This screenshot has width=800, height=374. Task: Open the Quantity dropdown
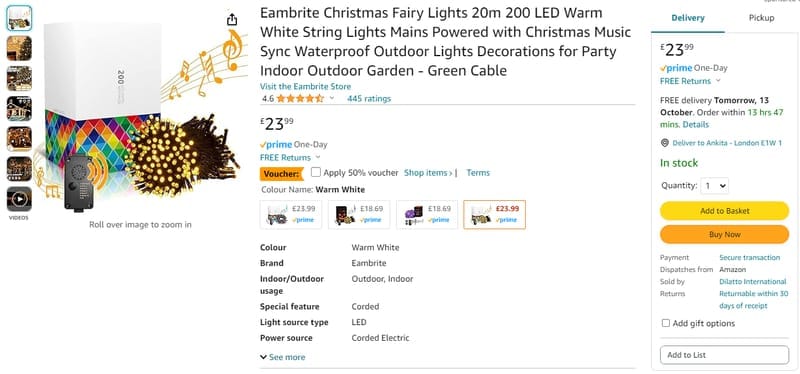714,186
